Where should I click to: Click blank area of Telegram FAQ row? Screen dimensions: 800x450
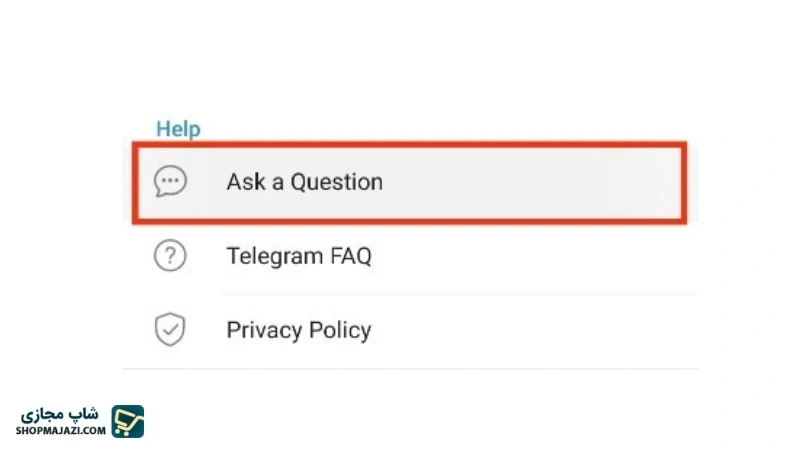536,256
